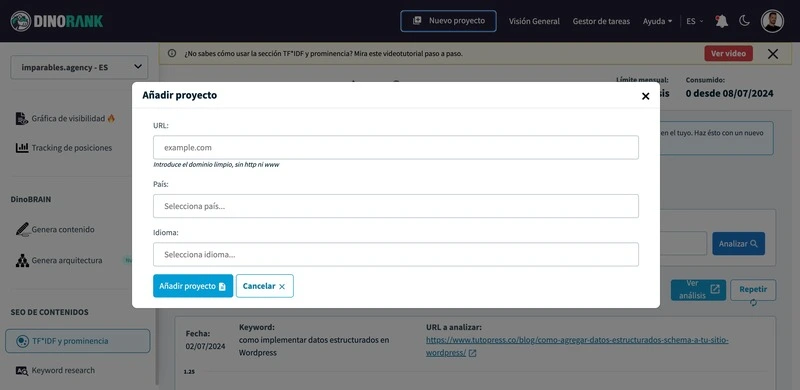The height and width of the screenshot is (390, 800).
Task: Click the Repetir button
Action: coord(753,290)
